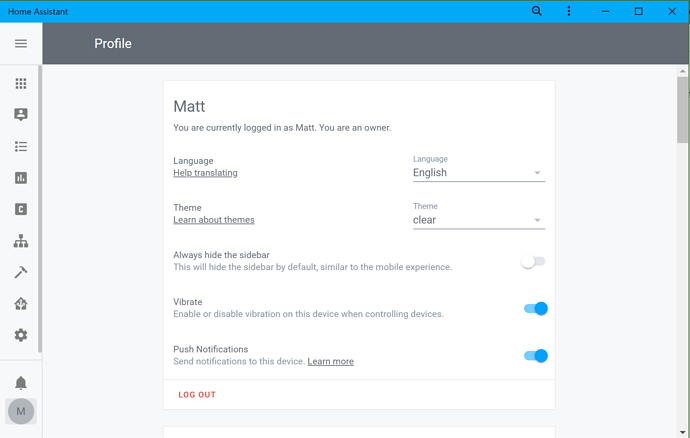The width and height of the screenshot is (690, 438).
Task: Open the Map person-pin icon in sidebar
Action: click(21, 114)
